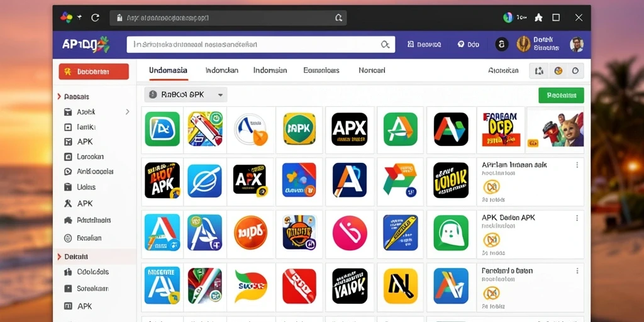Switch to the Indondan tab
Viewport: 644px width, 322px height.
(222, 70)
